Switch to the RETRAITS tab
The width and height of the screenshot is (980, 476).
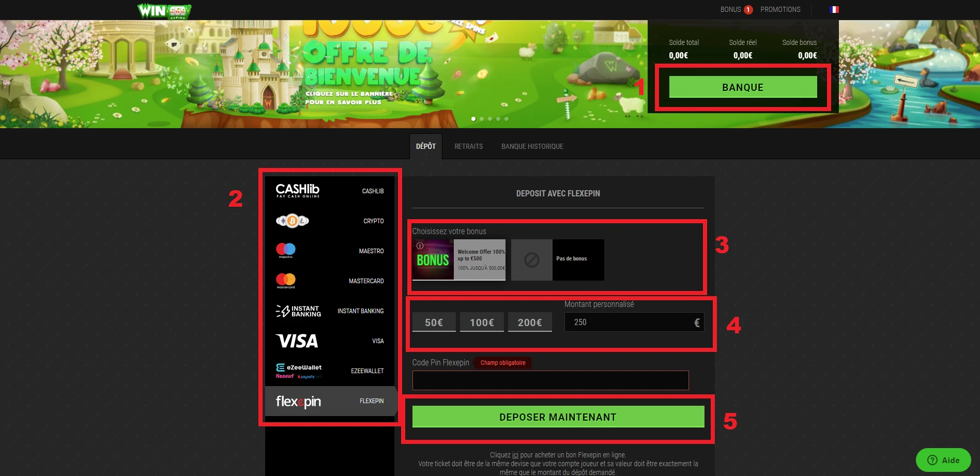[468, 146]
